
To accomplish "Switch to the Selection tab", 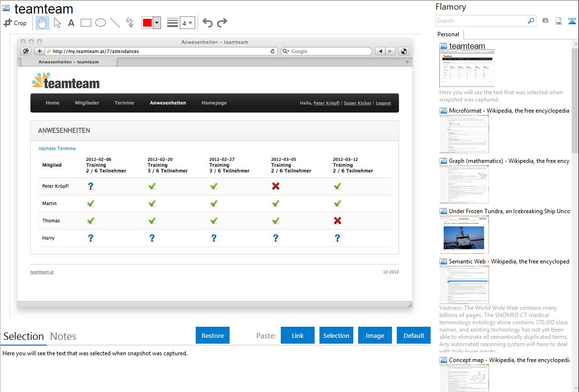I will point(24,336).
